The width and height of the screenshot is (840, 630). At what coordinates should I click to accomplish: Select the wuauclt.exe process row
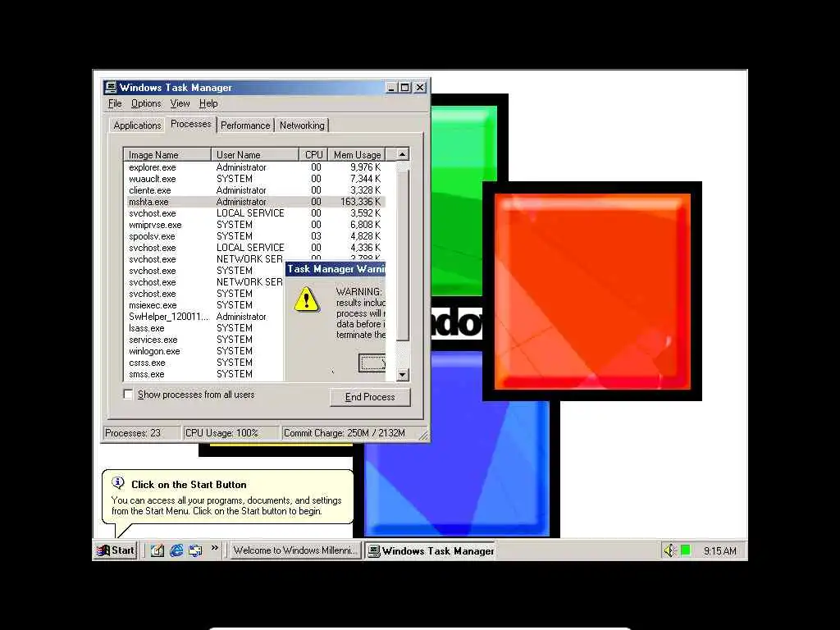[x=254, y=179]
